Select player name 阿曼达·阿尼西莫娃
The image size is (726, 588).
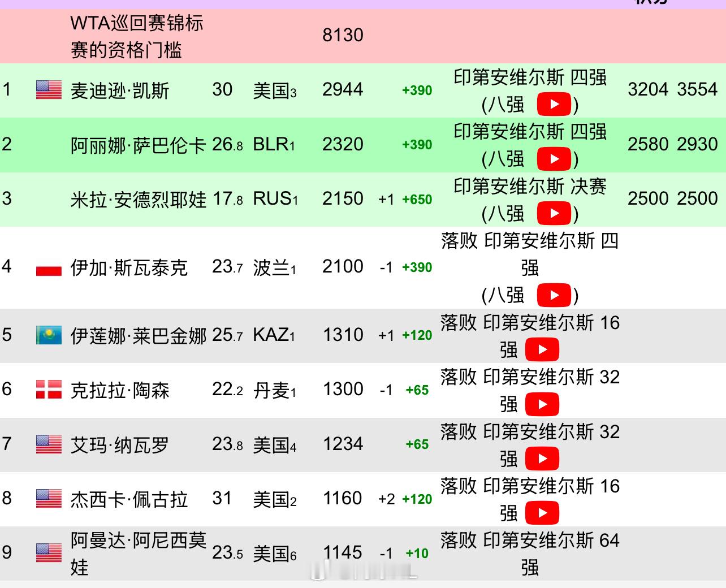pyautogui.click(x=138, y=554)
